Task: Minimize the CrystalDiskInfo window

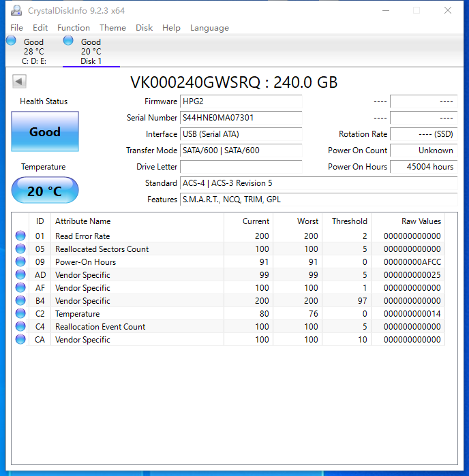Action: (386, 11)
